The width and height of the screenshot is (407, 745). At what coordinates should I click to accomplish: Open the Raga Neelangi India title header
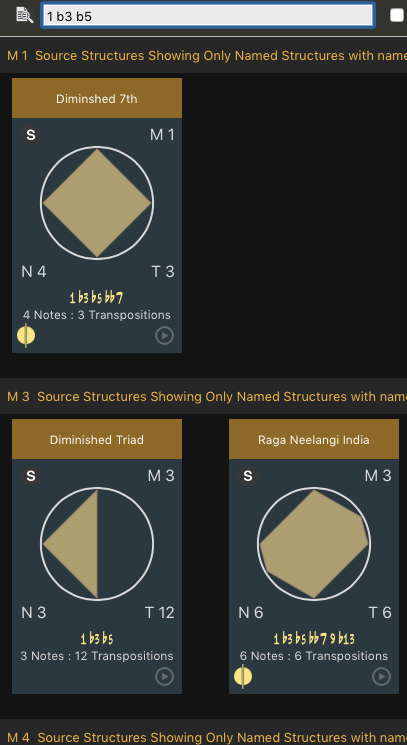click(314, 439)
